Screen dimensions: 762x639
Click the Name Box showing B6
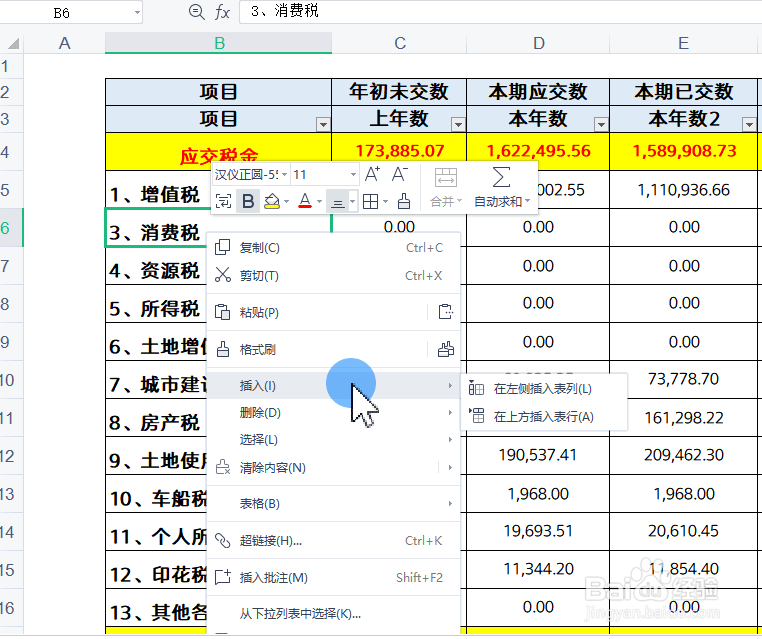[x=62, y=13]
